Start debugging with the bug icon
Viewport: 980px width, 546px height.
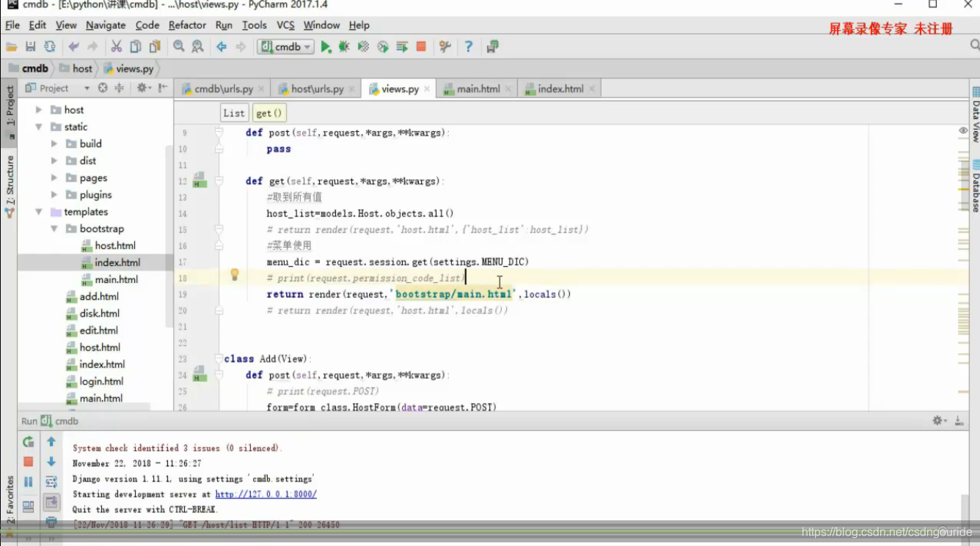[x=344, y=47]
